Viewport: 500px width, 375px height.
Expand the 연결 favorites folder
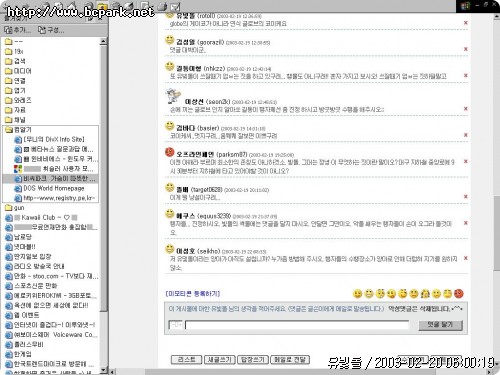(15, 81)
